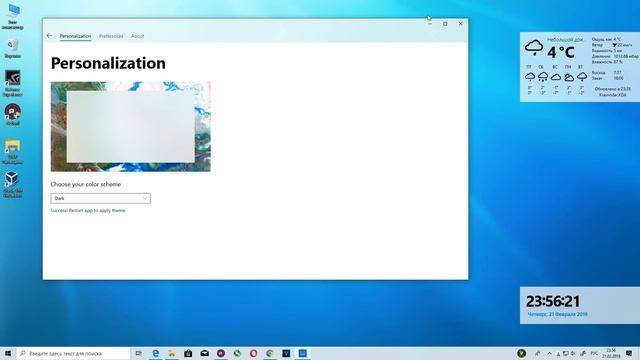Open the NVIDIA desktop shortcut

(x=13, y=84)
